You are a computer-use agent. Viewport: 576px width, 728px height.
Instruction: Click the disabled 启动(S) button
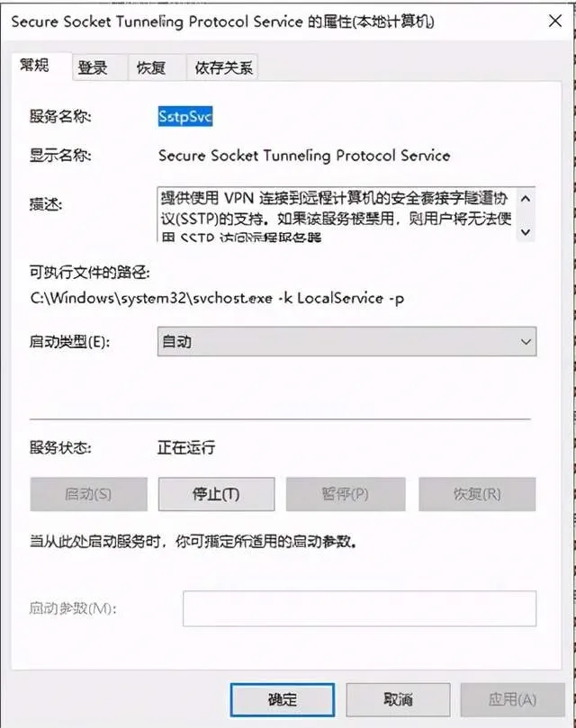tap(89, 494)
